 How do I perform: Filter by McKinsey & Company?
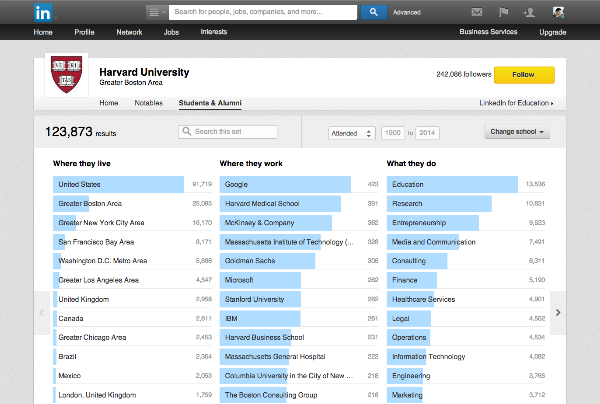[x=299, y=223]
